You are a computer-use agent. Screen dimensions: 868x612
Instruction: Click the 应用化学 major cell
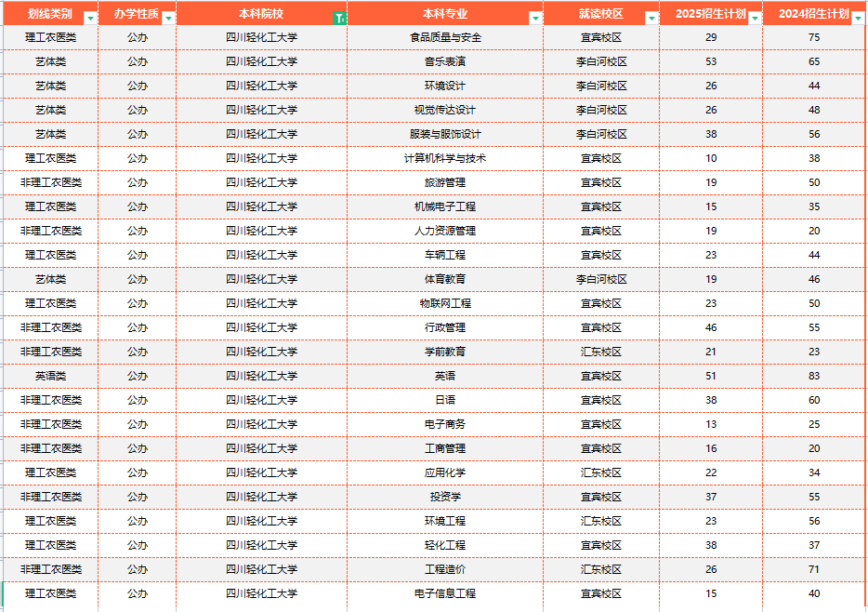pos(445,473)
